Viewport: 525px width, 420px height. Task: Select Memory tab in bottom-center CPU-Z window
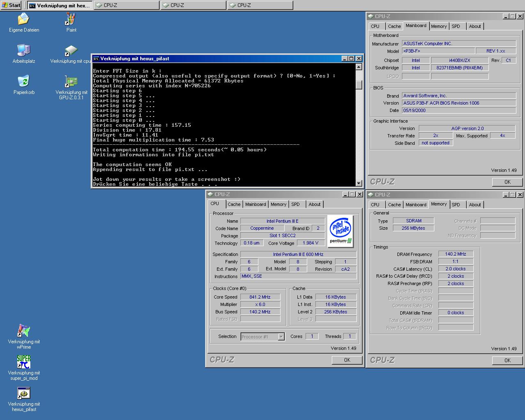click(278, 204)
